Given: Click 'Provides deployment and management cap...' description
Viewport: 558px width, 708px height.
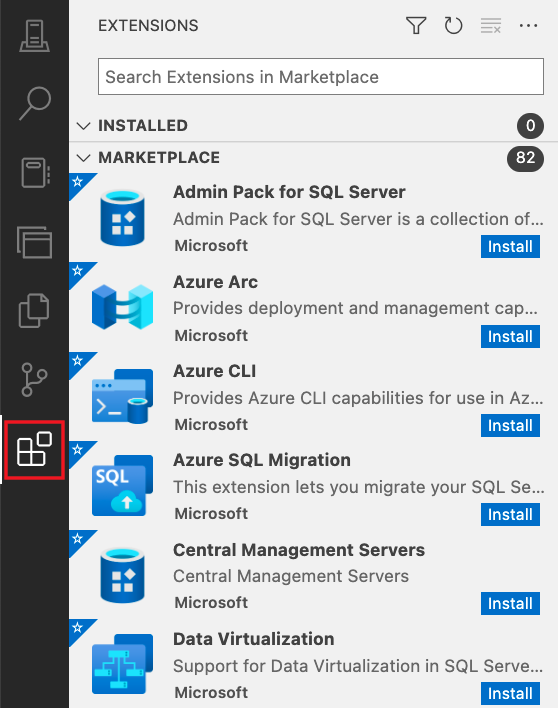Looking at the screenshot, I should 355,308.
